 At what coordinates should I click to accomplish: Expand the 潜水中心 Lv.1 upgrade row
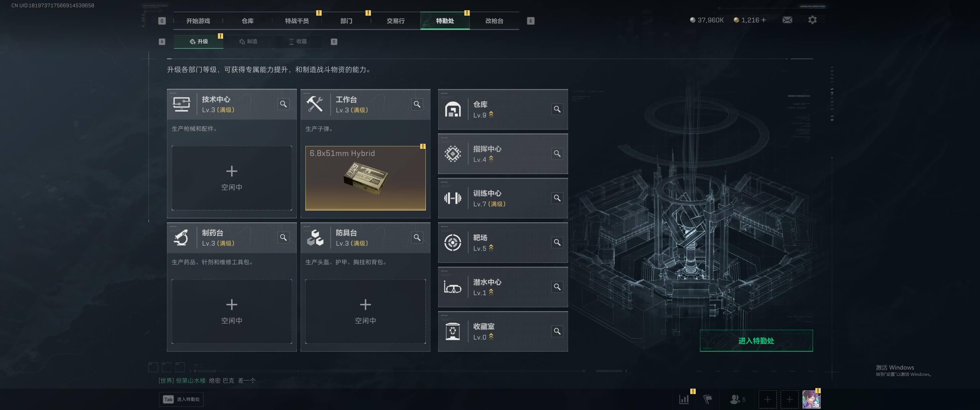(x=503, y=287)
